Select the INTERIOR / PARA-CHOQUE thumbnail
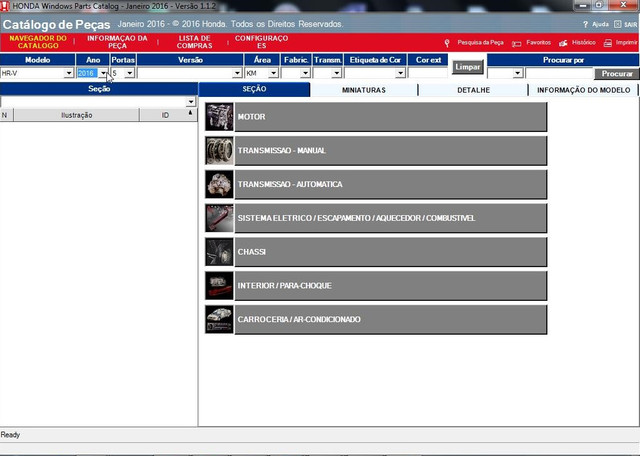640x456 pixels. (219, 286)
